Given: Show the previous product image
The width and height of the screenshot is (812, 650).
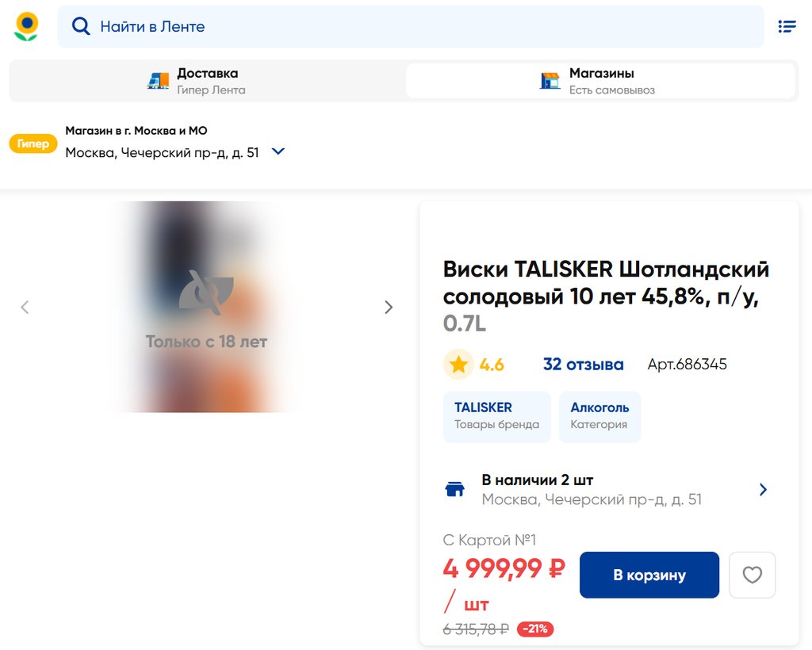Looking at the screenshot, I should click(x=25, y=308).
